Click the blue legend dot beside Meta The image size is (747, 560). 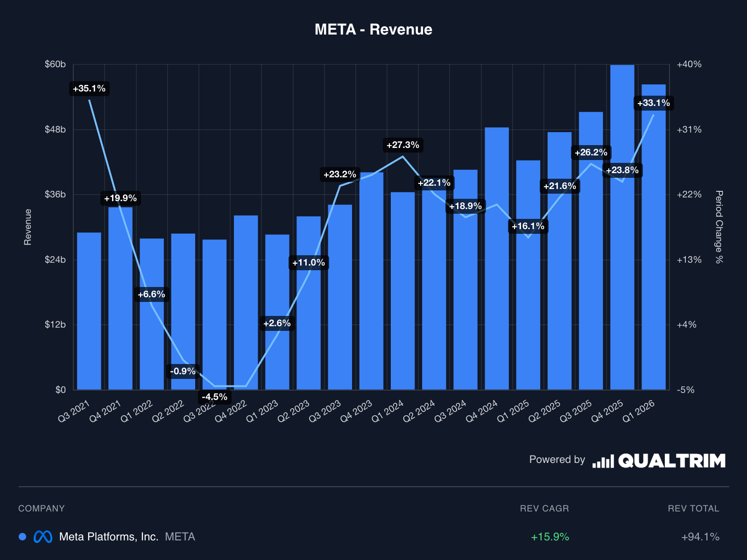click(22, 537)
